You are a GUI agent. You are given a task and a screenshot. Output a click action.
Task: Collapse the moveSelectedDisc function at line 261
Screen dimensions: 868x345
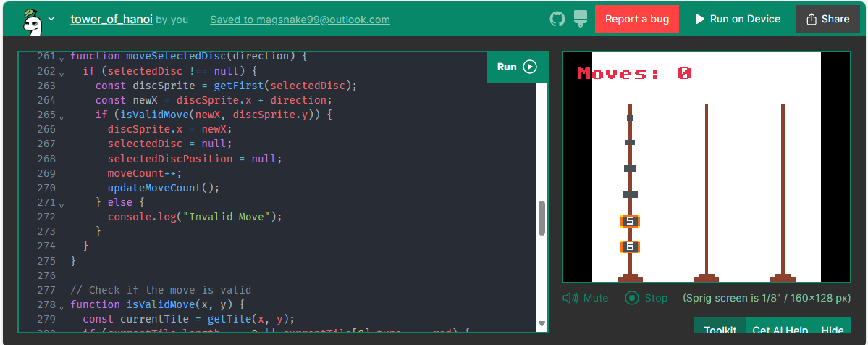[62, 57]
